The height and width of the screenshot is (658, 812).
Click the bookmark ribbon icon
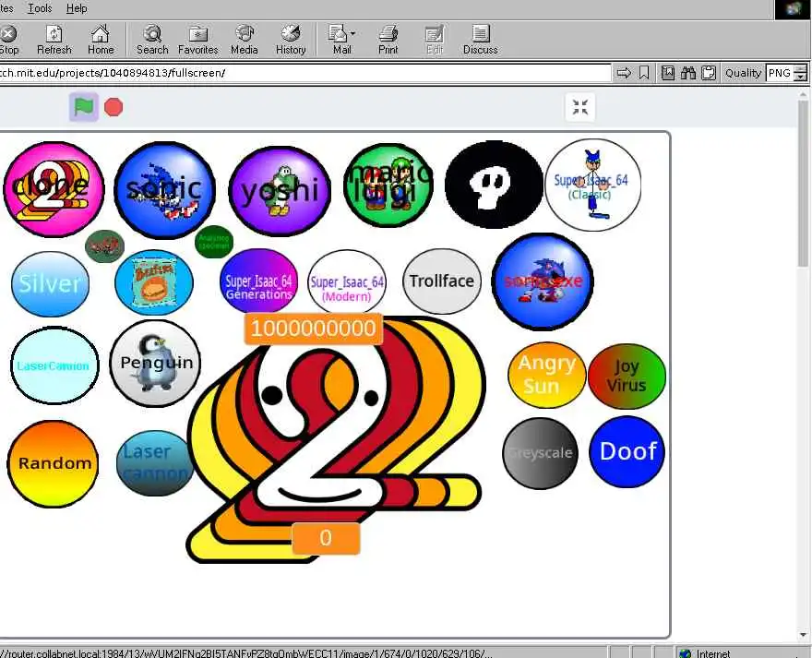[644, 73]
